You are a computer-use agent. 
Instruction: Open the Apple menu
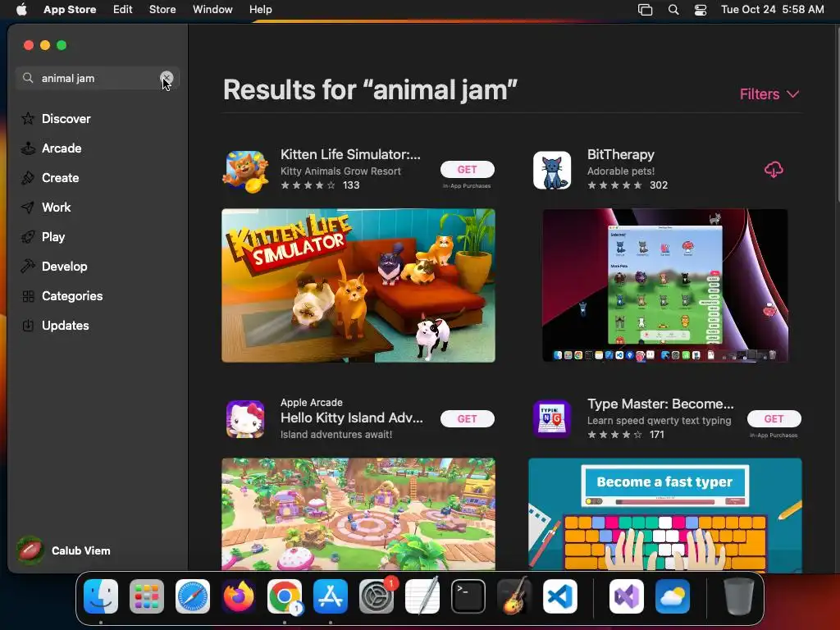21,10
